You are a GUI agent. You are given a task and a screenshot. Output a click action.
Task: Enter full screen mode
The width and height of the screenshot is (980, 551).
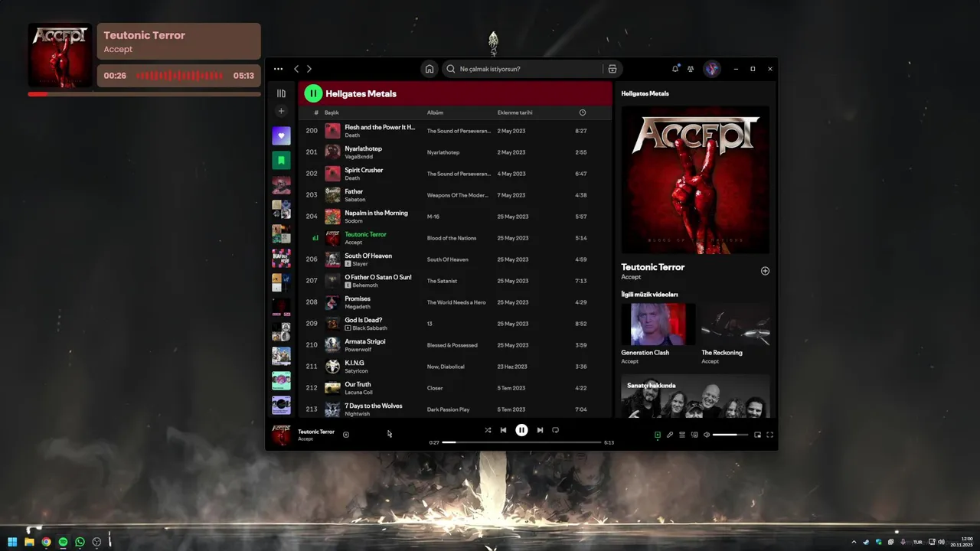[x=769, y=435]
